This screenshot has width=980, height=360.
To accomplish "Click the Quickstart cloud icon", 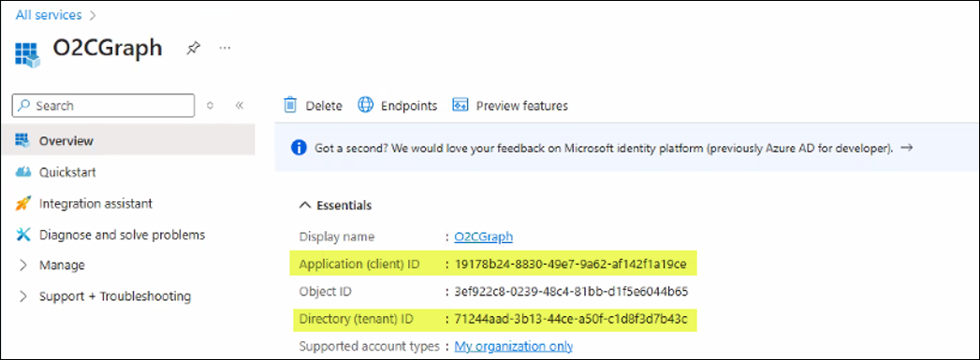I will tap(23, 171).
